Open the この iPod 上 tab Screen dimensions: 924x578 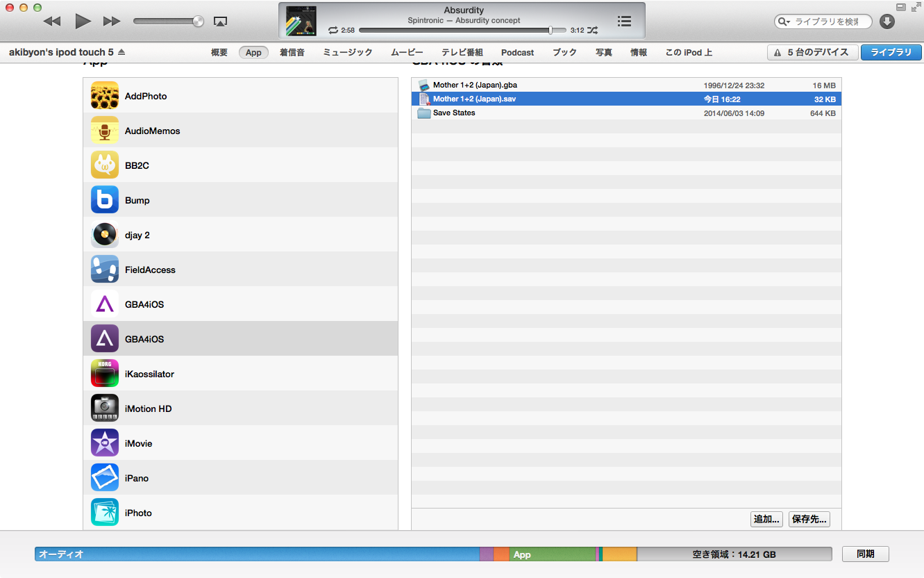coord(689,52)
